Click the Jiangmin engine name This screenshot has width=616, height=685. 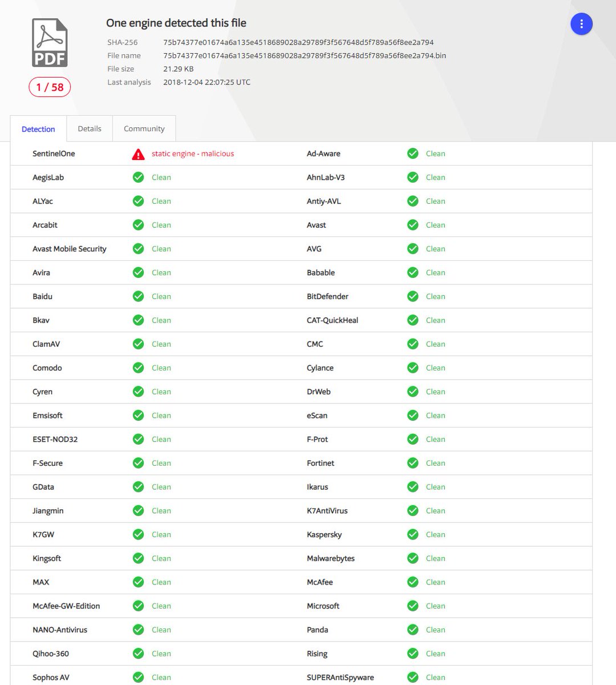48,511
